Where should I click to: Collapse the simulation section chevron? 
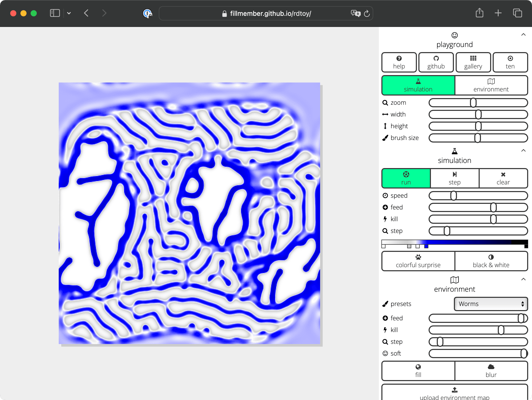coord(523,150)
